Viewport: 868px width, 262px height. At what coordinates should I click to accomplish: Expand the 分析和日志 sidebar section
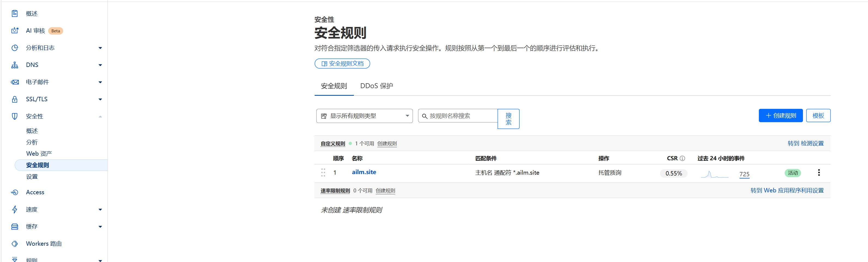pyautogui.click(x=100, y=48)
